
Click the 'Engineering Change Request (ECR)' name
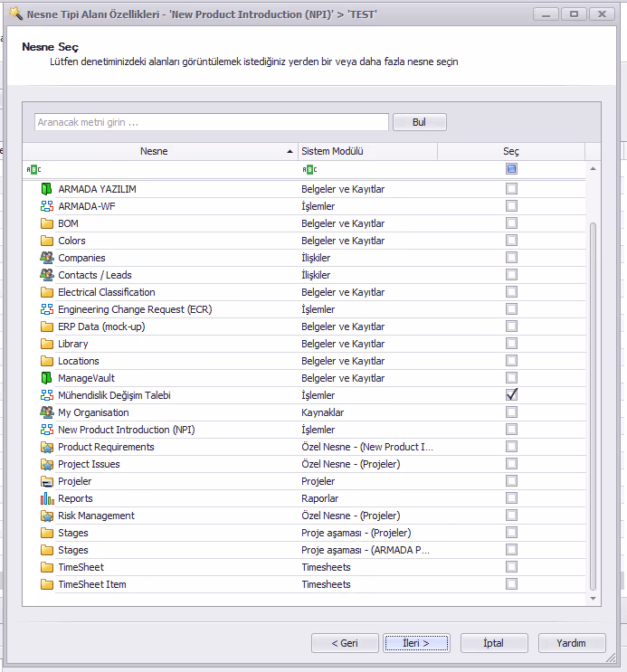pyautogui.click(x=135, y=309)
